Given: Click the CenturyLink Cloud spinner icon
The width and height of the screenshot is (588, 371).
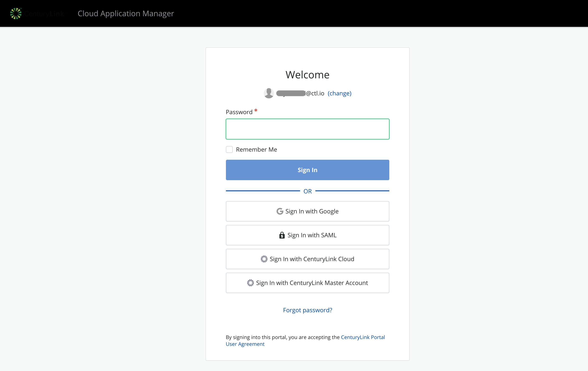Looking at the screenshot, I should coord(264,259).
